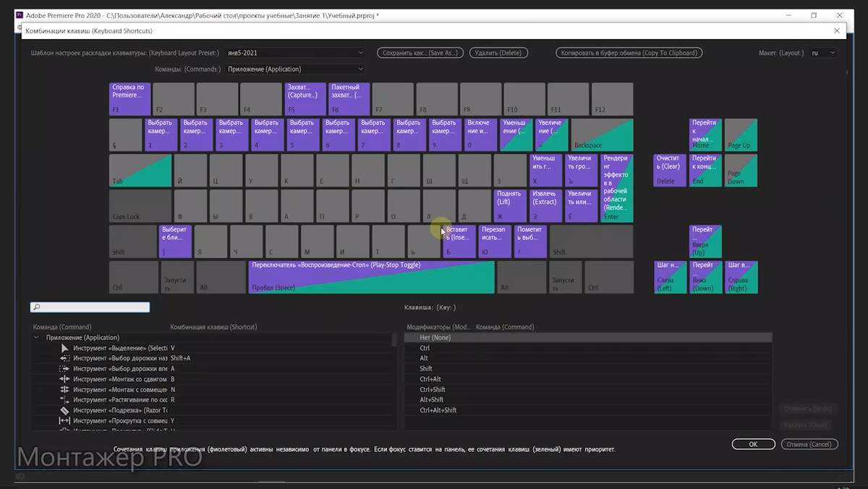Click the Б key labeled Вставить (Insert)

459,242
